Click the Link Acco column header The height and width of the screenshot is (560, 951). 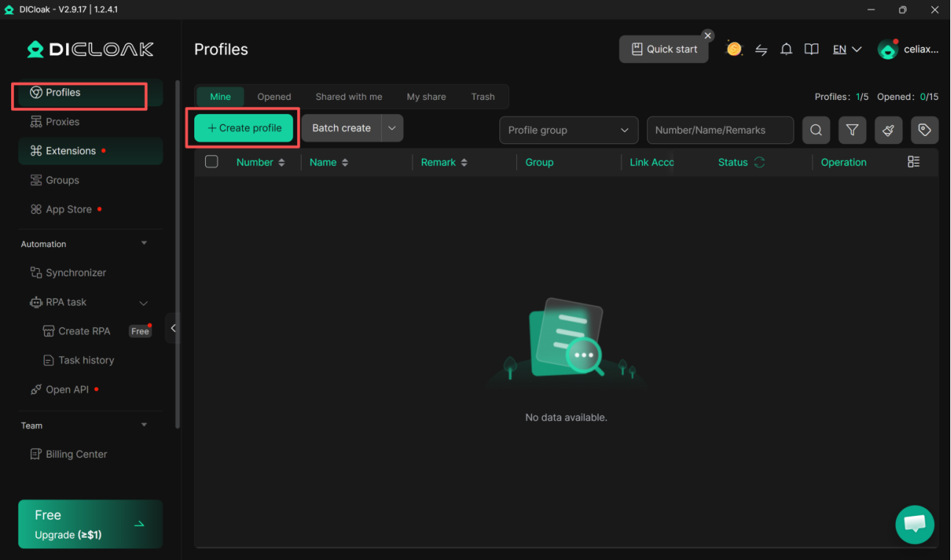[x=652, y=162]
